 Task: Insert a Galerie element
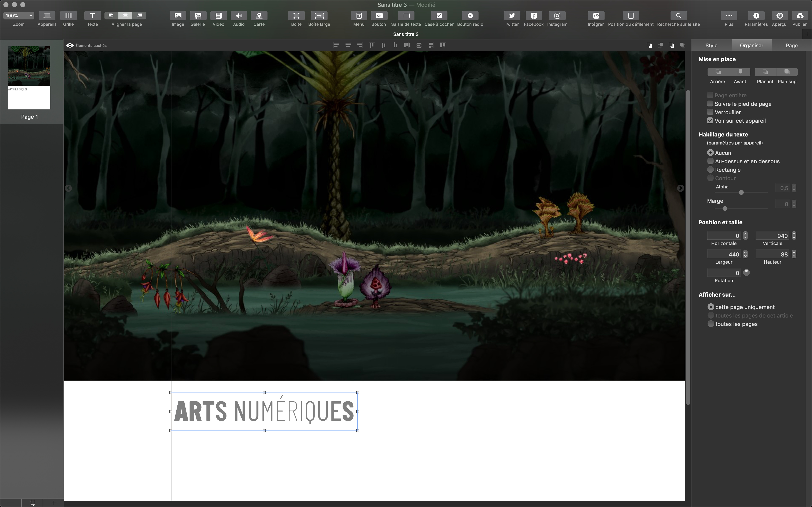click(x=198, y=16)
